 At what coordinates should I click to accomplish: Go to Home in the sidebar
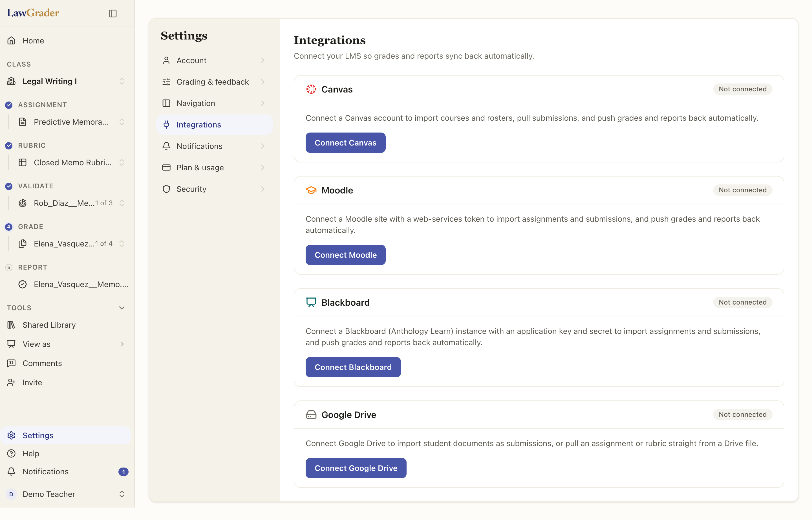[x=65, y=41]
